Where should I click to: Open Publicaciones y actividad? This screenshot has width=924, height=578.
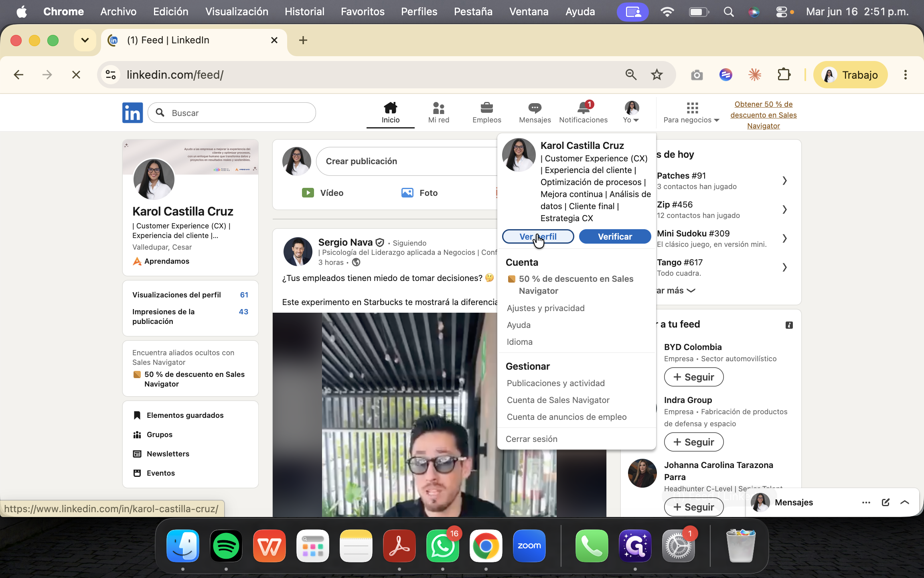pos(555,383)
